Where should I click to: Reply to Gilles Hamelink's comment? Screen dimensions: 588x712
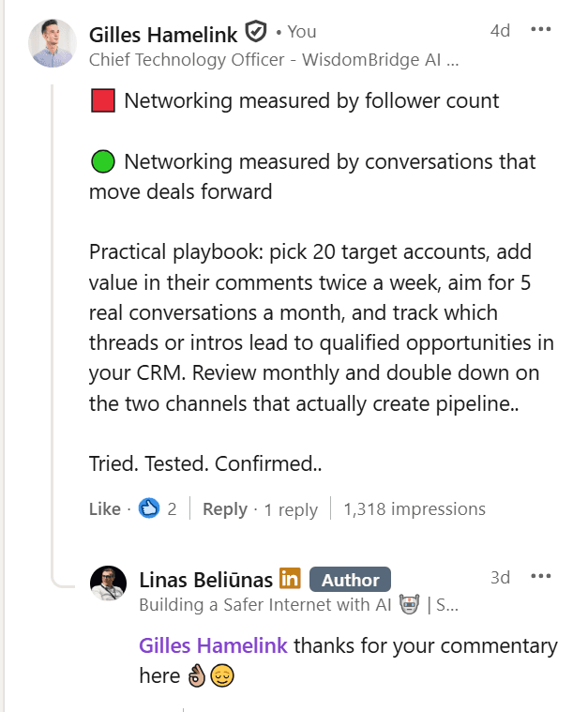[x=225, y=509]
